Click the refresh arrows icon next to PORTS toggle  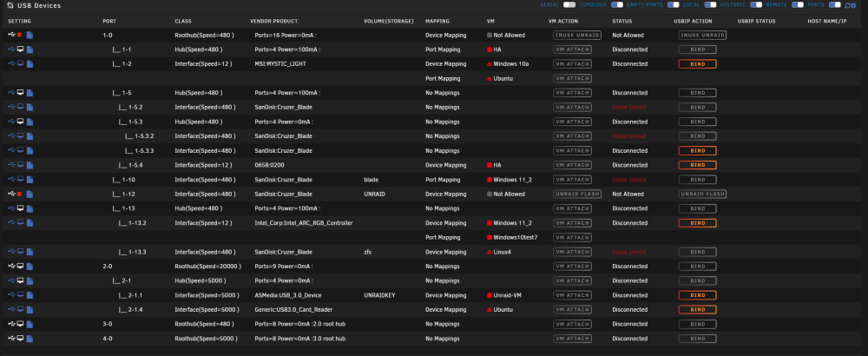pyautogui.click(x=846, y=5)
